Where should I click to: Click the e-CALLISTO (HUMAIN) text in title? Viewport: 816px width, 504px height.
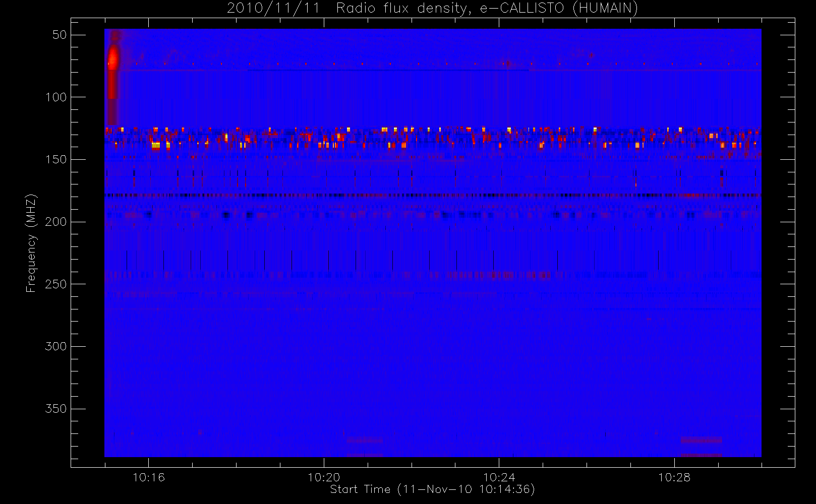559,9
